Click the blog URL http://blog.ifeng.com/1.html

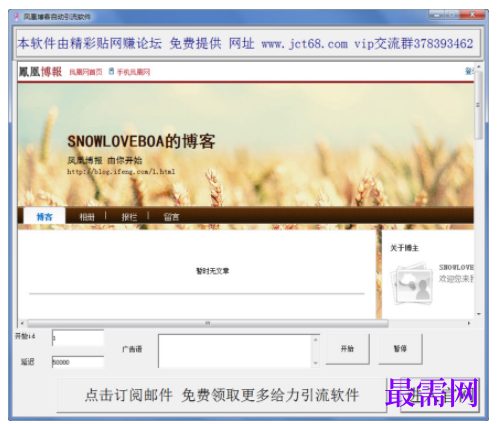coord(121,172)
